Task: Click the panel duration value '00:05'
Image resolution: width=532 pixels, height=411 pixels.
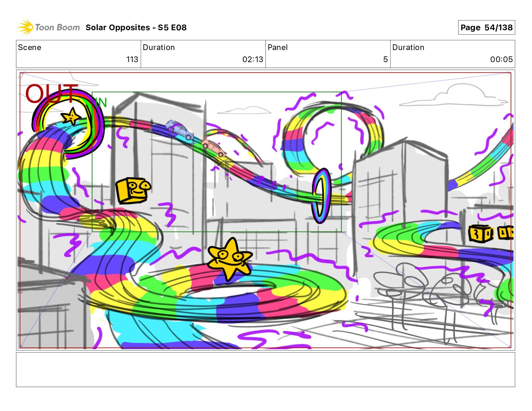Action: tap(501, 59)
